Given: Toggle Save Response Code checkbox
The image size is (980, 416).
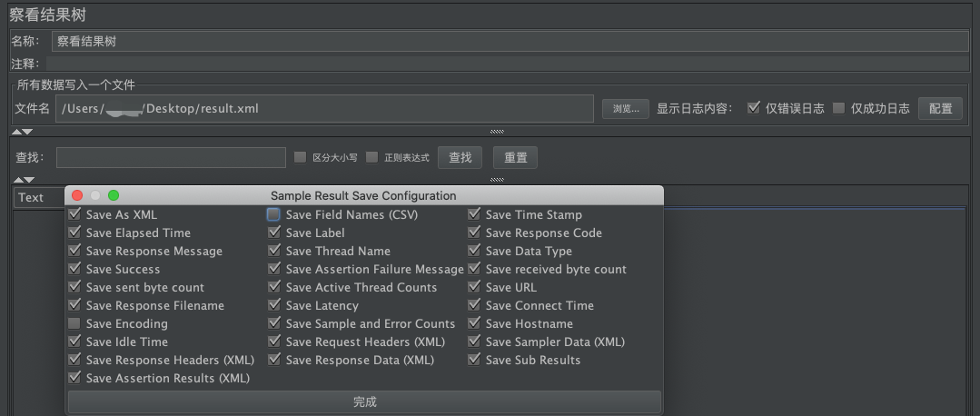Looking at the screenshot, I should [474, 233].
